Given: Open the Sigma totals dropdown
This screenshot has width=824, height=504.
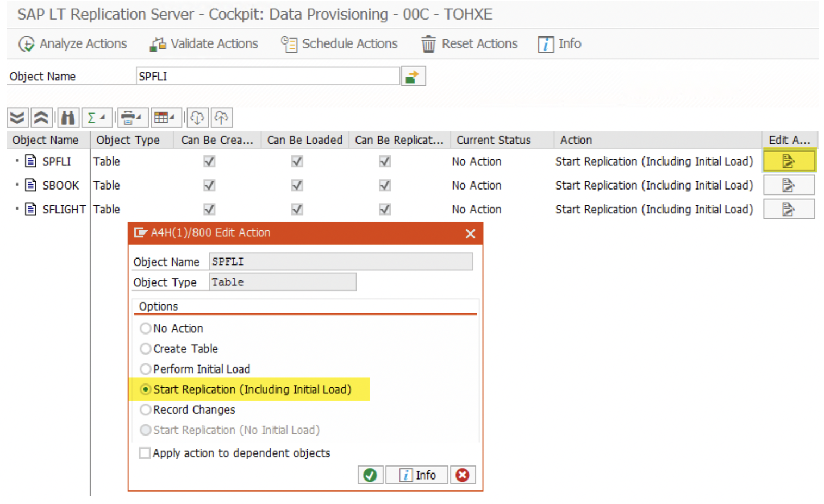Looking at the screenshot, I should 96,117.
